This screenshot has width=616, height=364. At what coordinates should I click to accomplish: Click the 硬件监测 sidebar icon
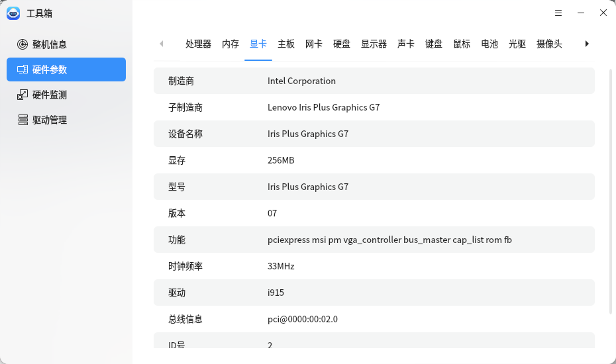pos(23,95)
